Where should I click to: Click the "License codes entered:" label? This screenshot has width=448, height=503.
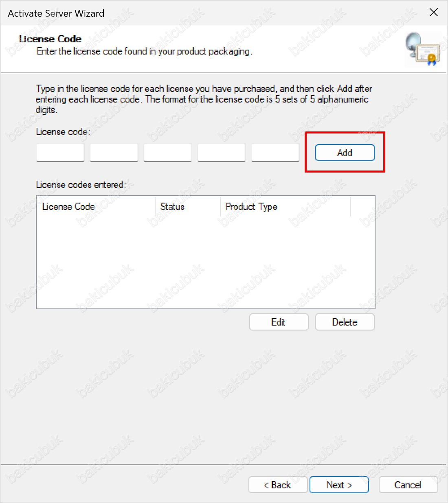pos(81,185)
